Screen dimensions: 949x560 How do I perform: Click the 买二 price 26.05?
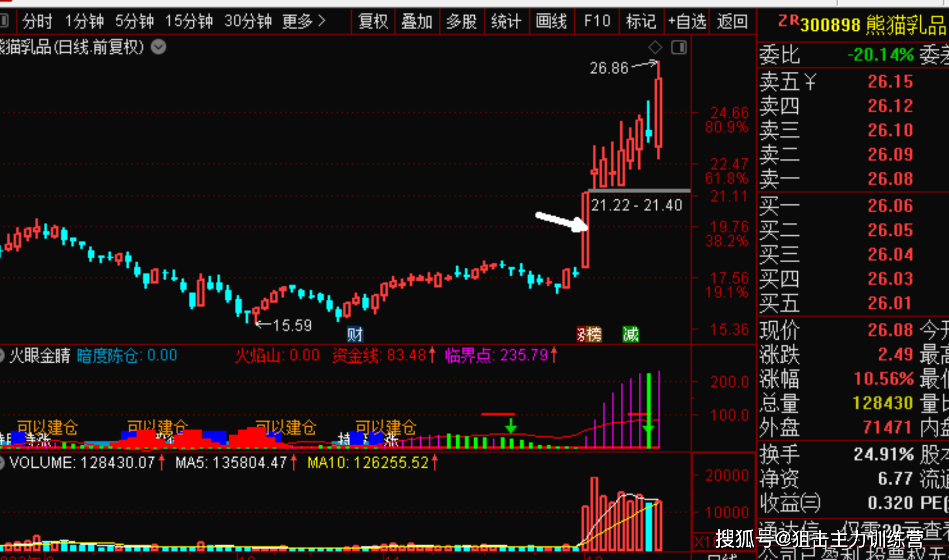tap(890, 230)
